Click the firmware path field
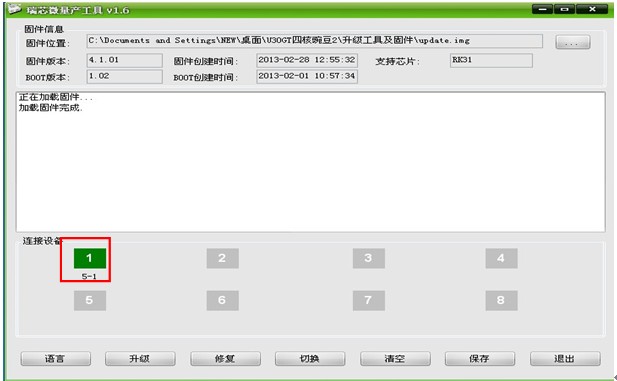Image resolution: width=617 pixels, height=381 pixels. (x=314, y=41)
